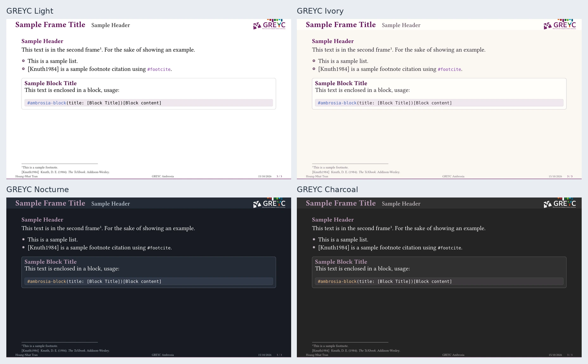
Task: Click the 15/10/2026 date in Nocturne slide footer
Action: tap(265, 355)
